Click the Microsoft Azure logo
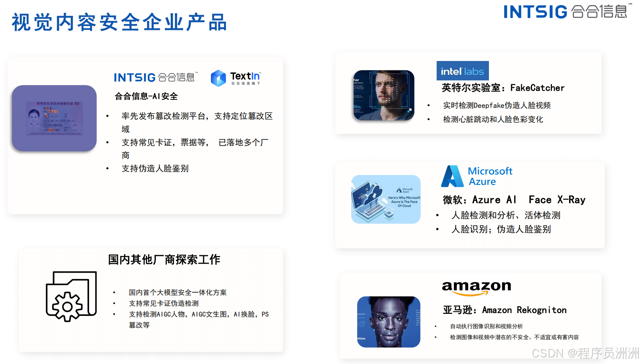This screenshot has width=641, height=364. pos(477,176)
